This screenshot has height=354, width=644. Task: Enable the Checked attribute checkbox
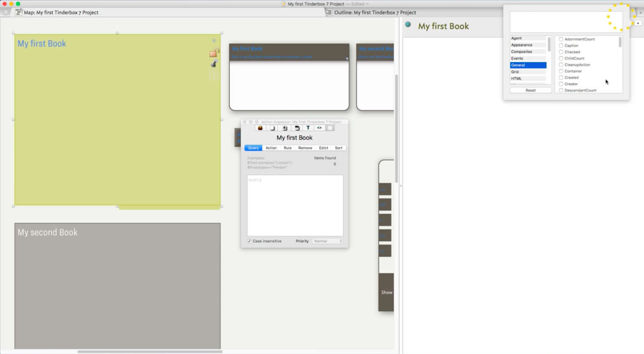[561, 52]
